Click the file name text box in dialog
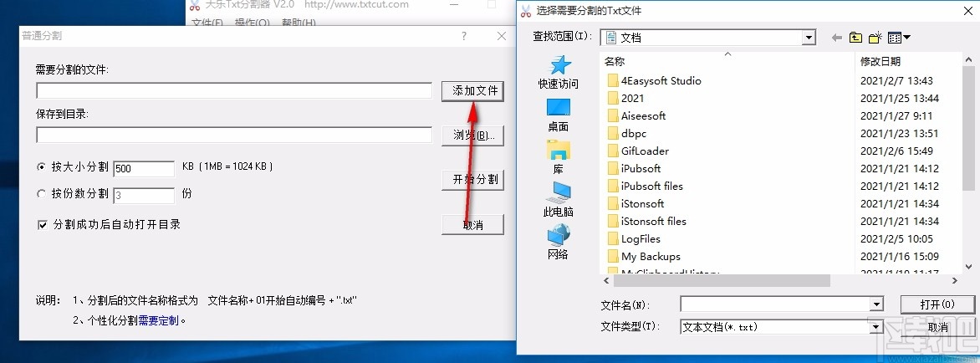This screenshot has height=363, width=980. (776, 304)
